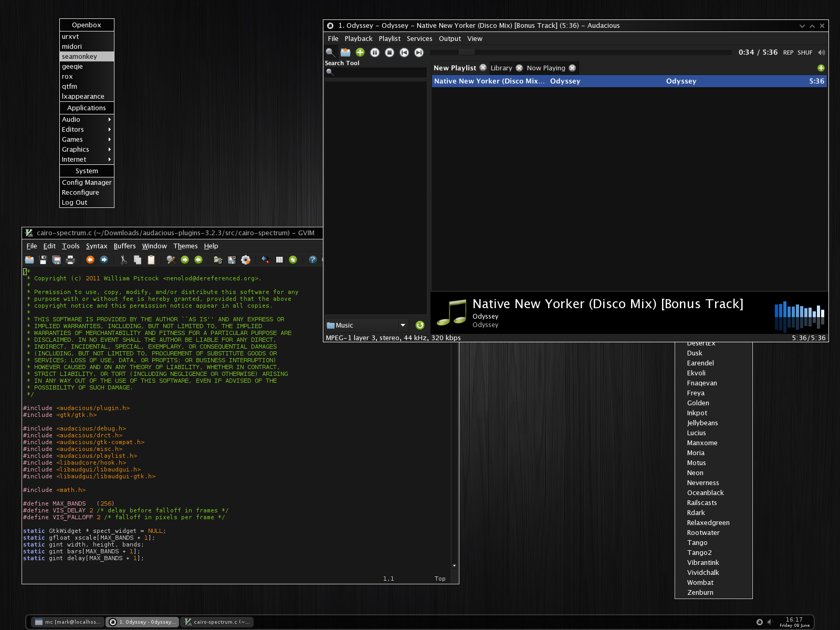This screenshot has height=630, width=840.
Task: Click the green Add Files plus in Audacious toolbar
Action: point(360,52)
